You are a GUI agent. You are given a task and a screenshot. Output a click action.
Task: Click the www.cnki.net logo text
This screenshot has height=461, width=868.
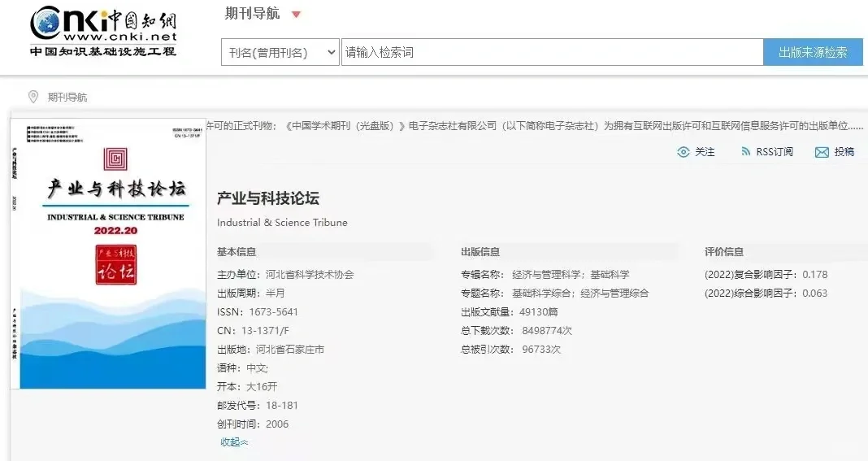pyautogui.click(x=120, y=37)
